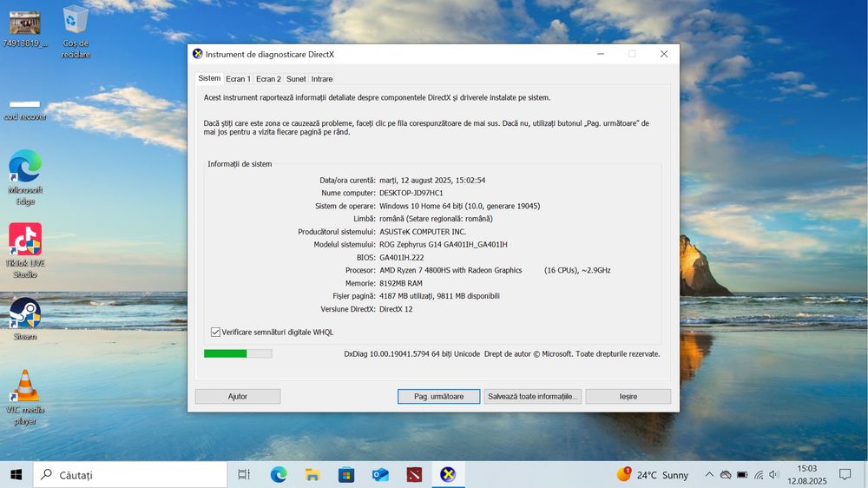This screenshot has height=488, width=868.
Task: Switch to the Ecran 1 tab
Action: [x=238, y=79]
